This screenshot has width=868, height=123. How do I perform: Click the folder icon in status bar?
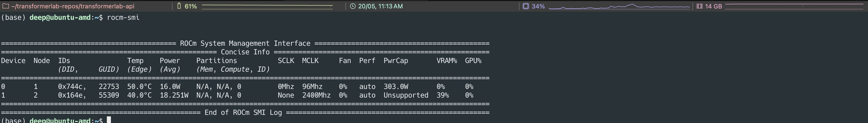pos(6,6)
